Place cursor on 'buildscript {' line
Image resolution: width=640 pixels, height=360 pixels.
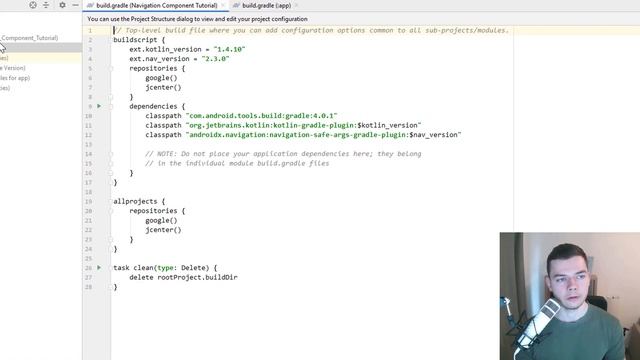point(139,40)
